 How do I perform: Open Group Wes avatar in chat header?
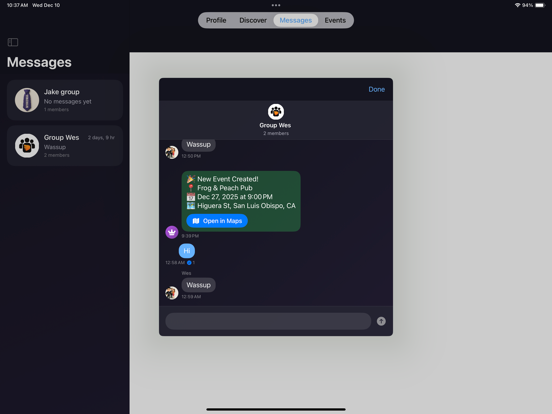tap(276, 112)
